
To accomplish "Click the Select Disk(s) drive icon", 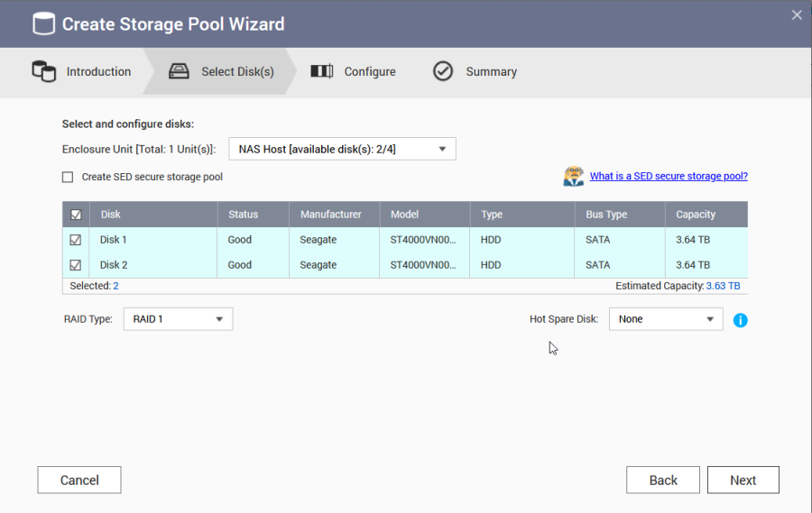I will (x=179, y=71).
